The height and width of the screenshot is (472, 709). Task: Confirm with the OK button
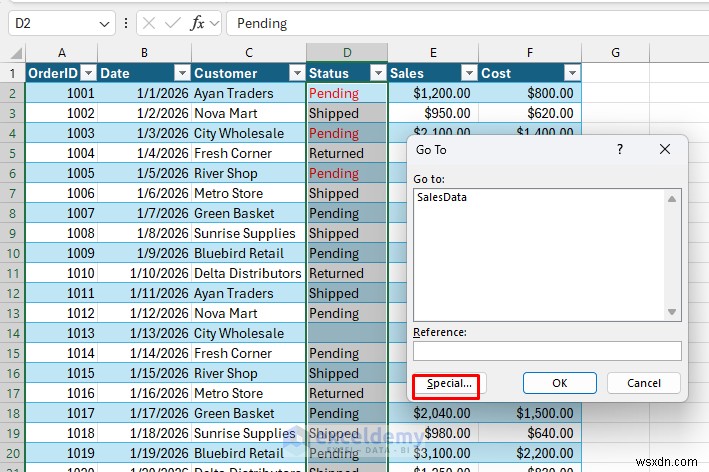click(560, 383)
